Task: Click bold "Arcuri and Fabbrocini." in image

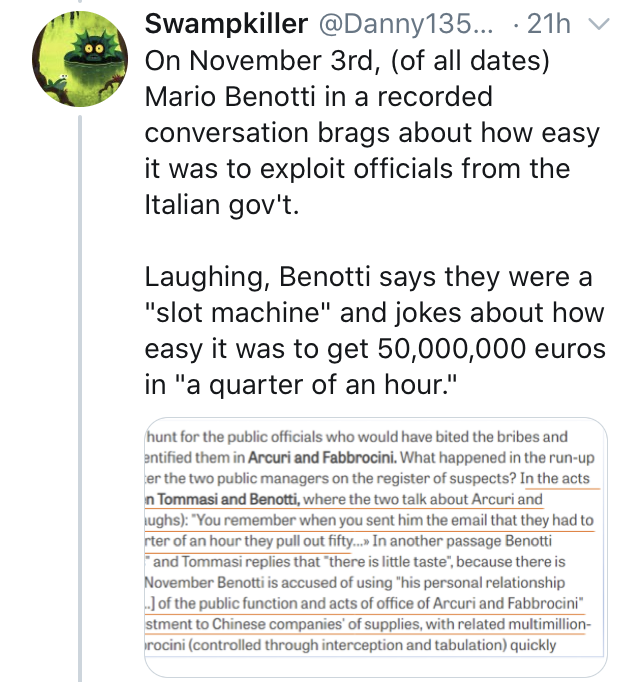Action: pos(322,458)
